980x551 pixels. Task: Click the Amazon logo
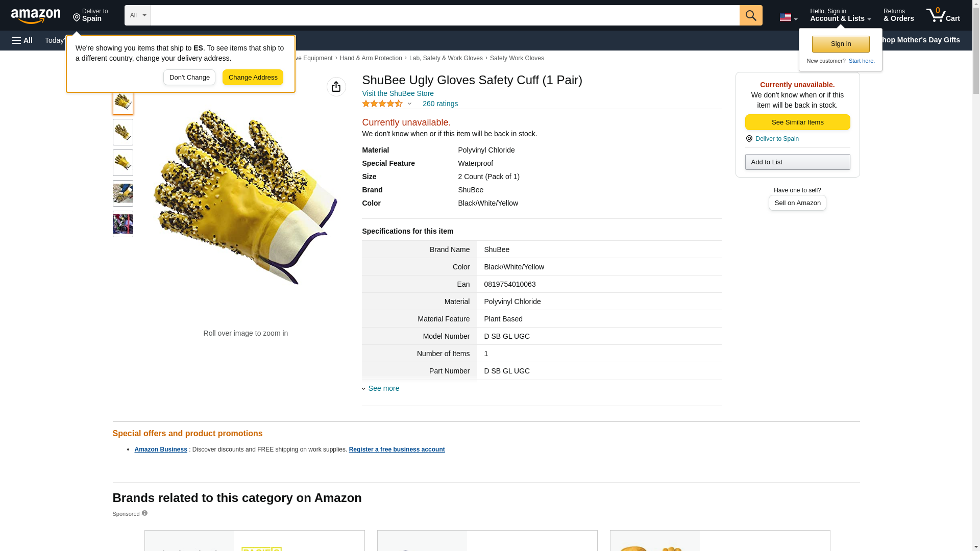36,16
